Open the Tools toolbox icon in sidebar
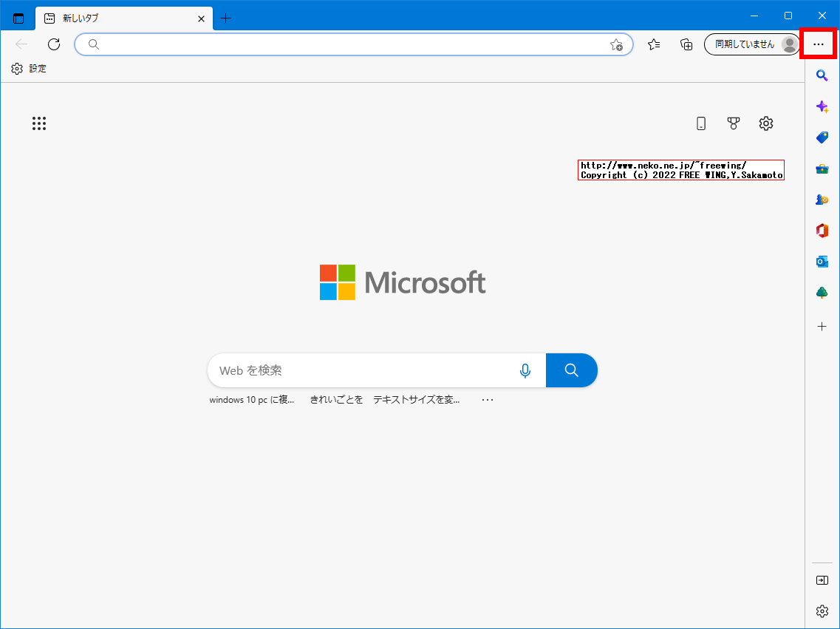Screen dimensions: 840x629 tap(822, 169)
